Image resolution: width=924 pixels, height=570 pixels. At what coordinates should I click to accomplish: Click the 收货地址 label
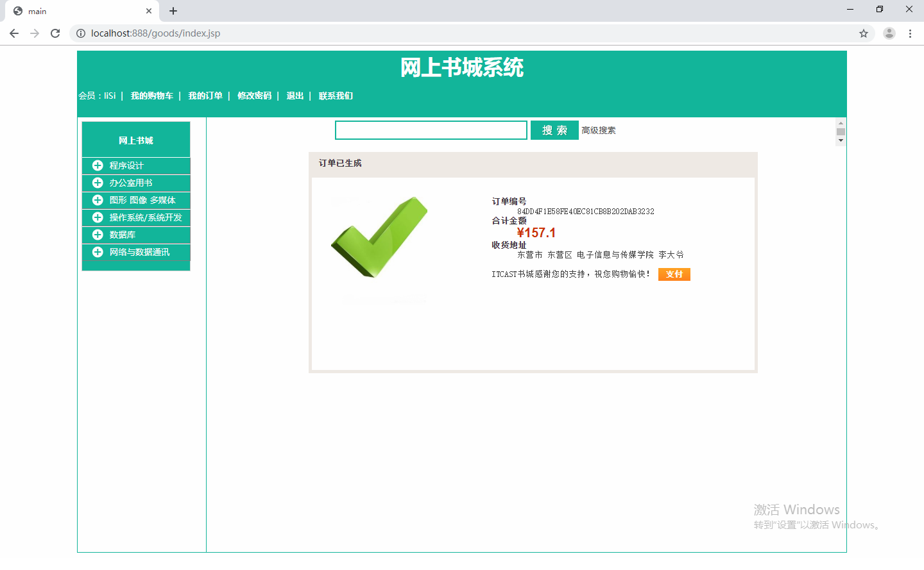pos(509,245)
